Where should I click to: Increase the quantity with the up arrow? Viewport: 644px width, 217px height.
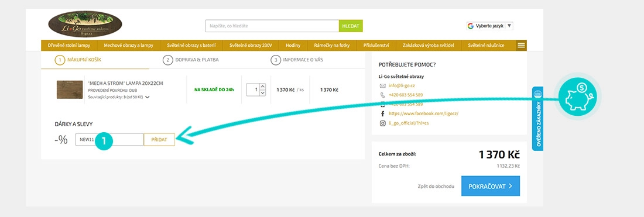(x=263, y=87)
